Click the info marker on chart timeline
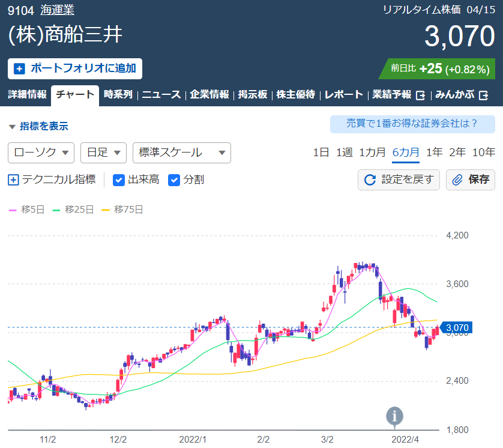 (394, 417)
